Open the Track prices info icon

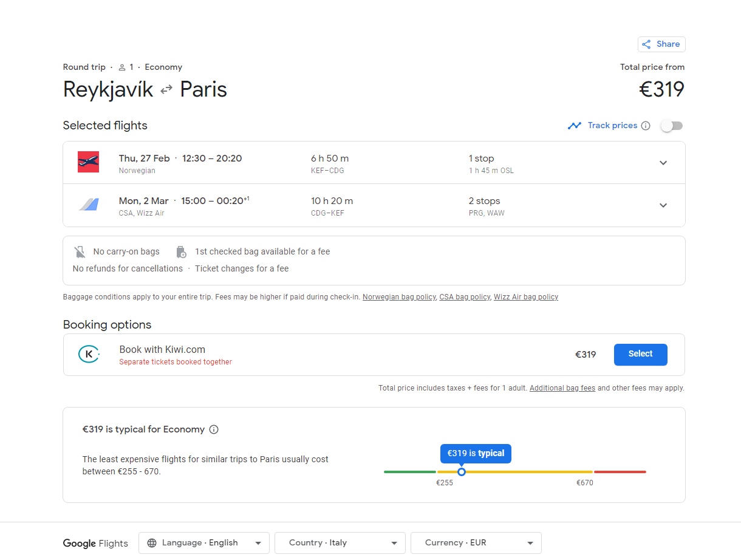click(x=646, y=126)
